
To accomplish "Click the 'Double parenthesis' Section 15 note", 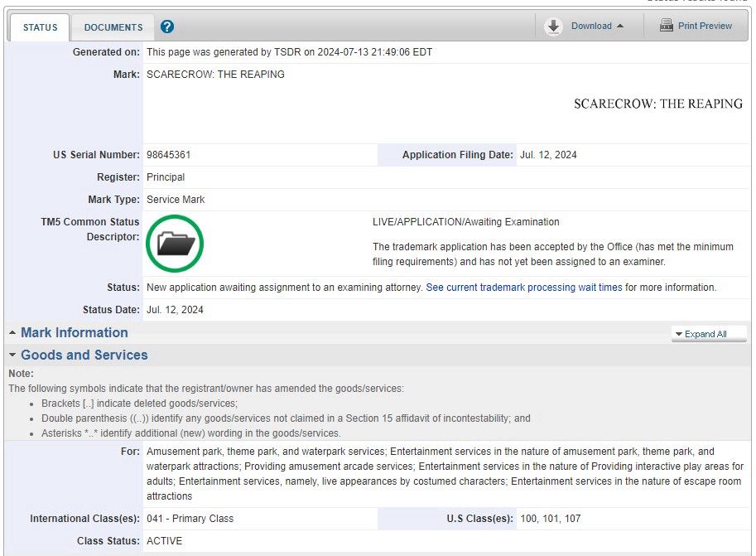I will 286,418.
